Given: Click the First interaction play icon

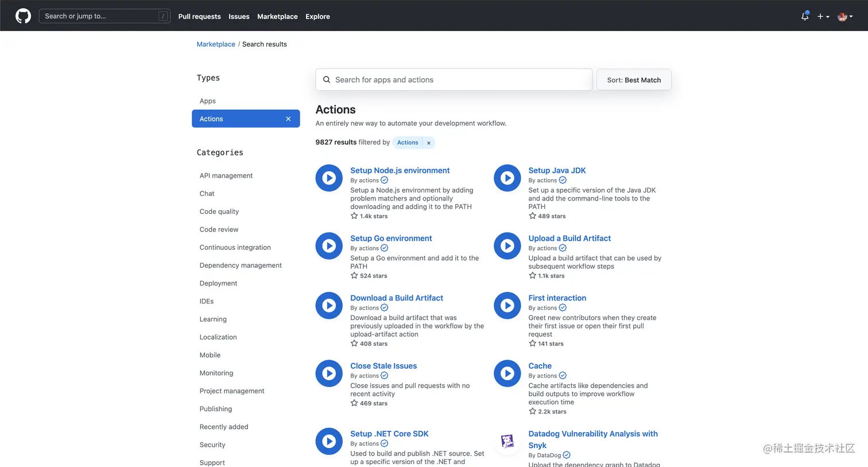Looking at the screenshot, I should [507, 306].
